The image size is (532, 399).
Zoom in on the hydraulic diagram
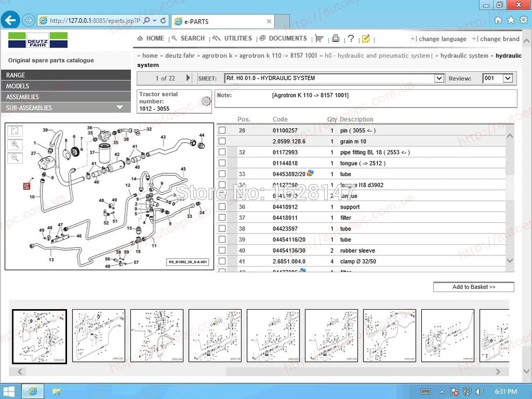[x=15, y=145]
